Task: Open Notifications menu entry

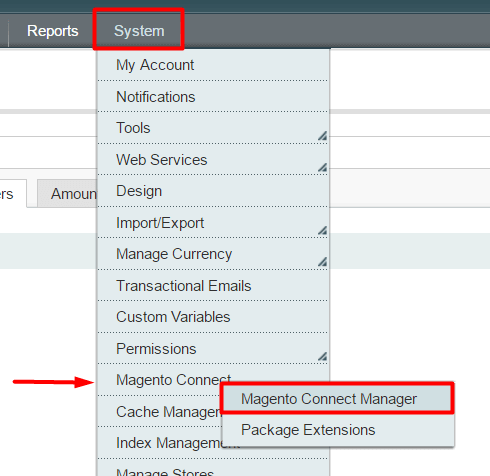Action: point(213,97)
